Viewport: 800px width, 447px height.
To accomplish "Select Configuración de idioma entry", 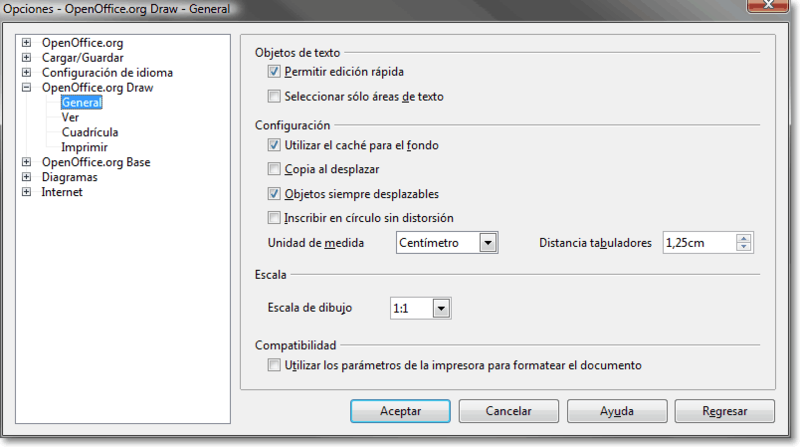I will 107,72.
